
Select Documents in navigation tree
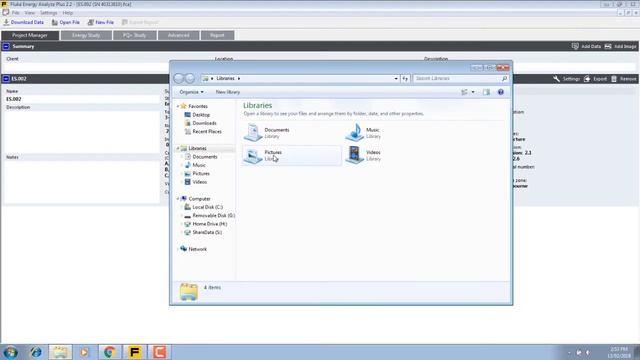pos(201,157)
